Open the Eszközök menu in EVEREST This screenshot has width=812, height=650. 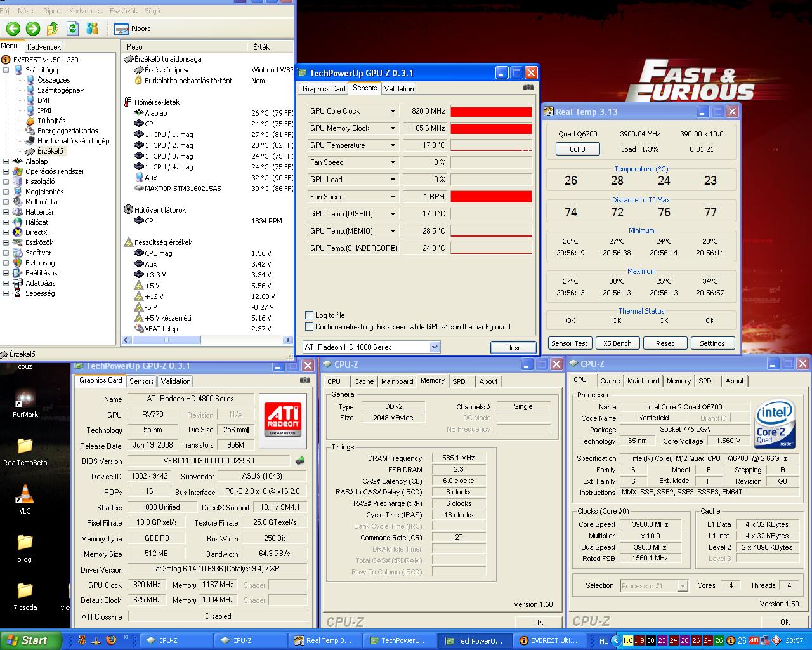point(124,11)
